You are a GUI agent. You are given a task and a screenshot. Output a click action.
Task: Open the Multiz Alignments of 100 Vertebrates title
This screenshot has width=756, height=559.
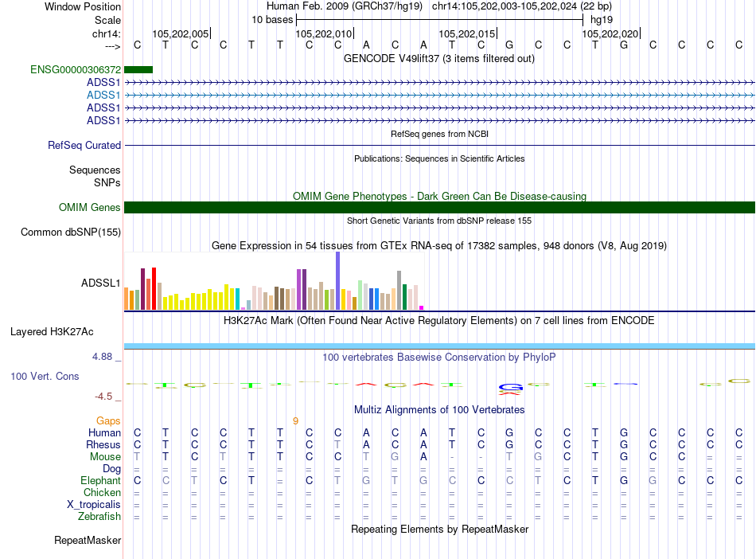tap(439, 409)
